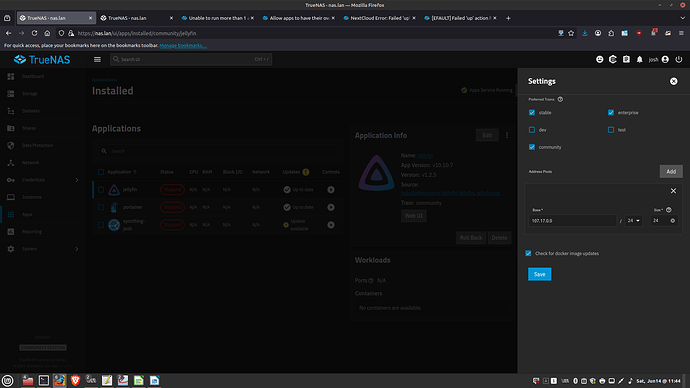This screenshot has height=388, width=690.
Task: Go to Shares in sidebar
Action: pyautogui.click(x=43, y=128)
